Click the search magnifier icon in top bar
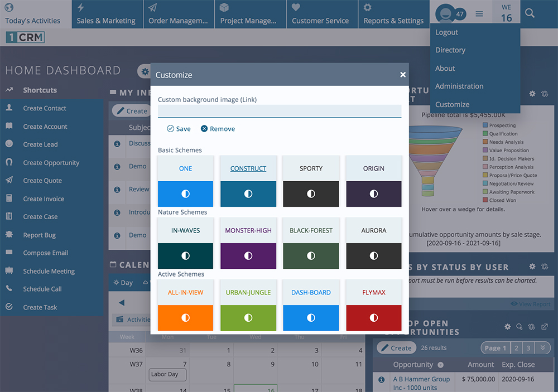The width and height of the screenshot is (558, 392). click(530, 13)
